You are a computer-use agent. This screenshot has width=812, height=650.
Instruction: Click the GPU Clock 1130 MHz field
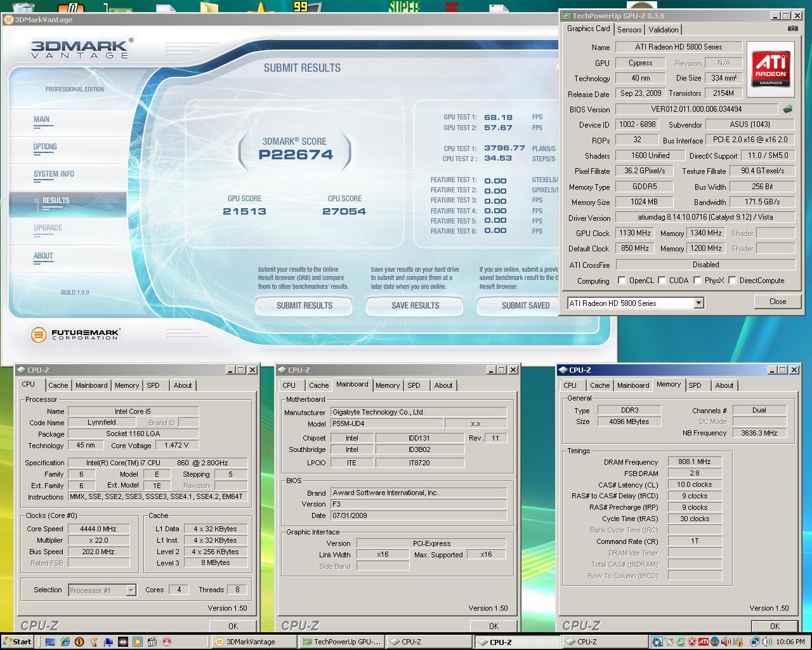(x=635, y=233)
